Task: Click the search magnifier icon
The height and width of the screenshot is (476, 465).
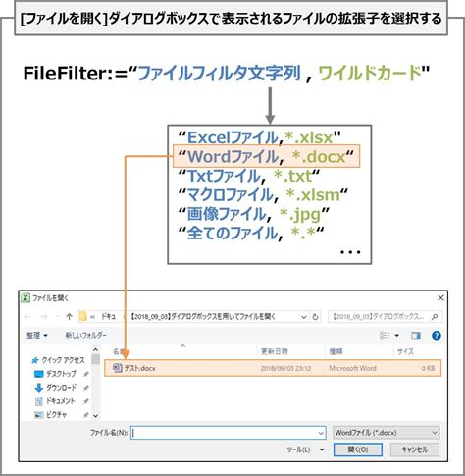Action: coord(435,317)
